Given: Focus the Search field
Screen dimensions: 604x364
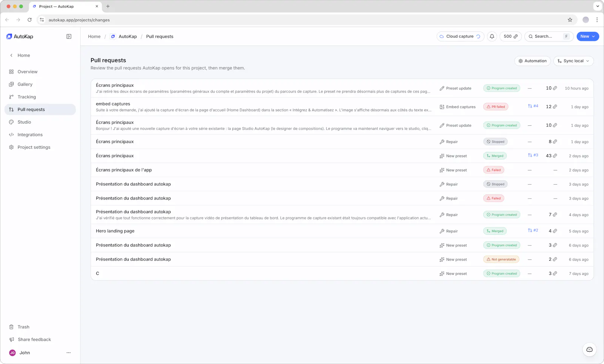Looking at the screenshot, I should [x=549, y=37].
